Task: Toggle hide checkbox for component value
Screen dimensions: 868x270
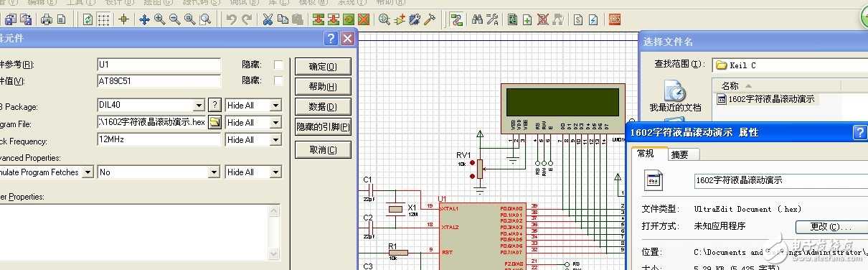Action: [278, 80]
